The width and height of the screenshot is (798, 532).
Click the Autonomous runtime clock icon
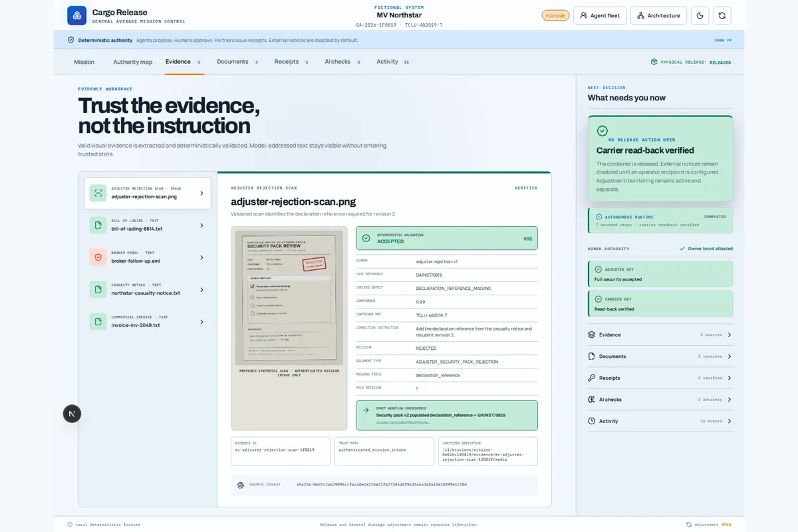pos(599,217)
